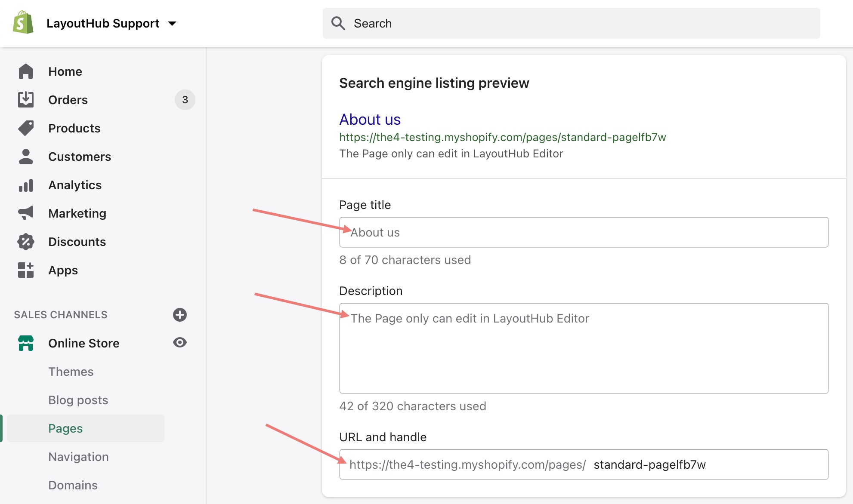This screenshot has height=504, width=853.
Task: Click the Description text area
Action: pyautogui.click(x=584, y=348)
